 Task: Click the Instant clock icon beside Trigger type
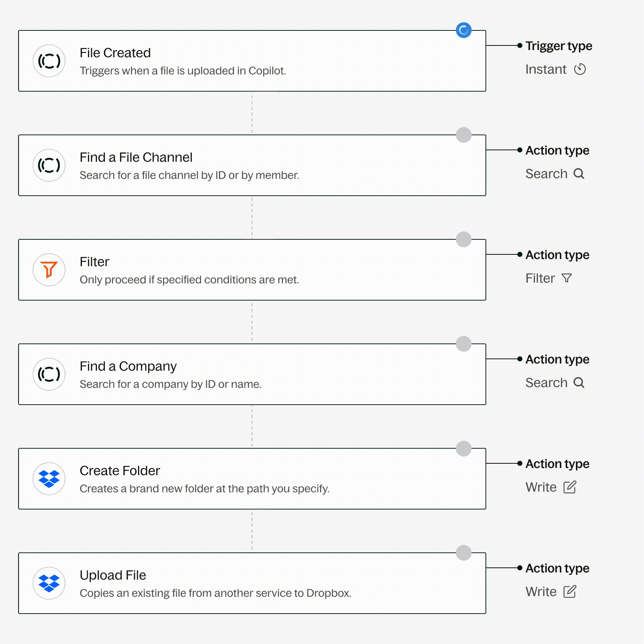[580, 69]
